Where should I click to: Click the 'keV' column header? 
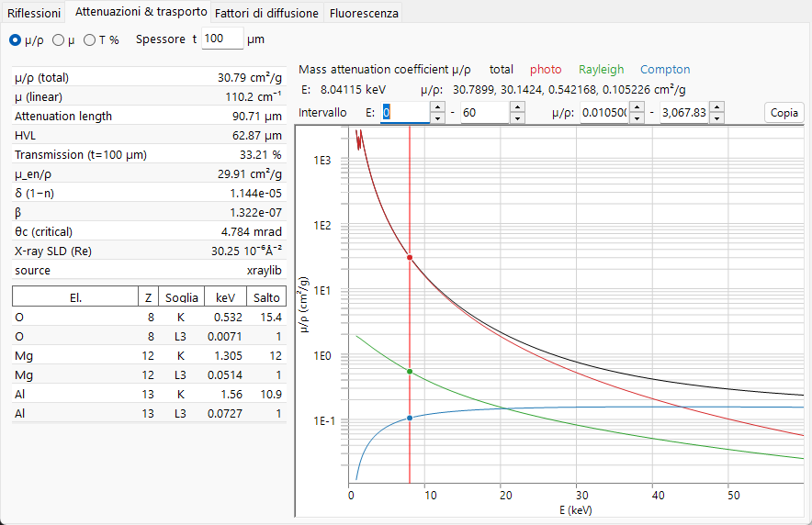(x=225, y=297)
